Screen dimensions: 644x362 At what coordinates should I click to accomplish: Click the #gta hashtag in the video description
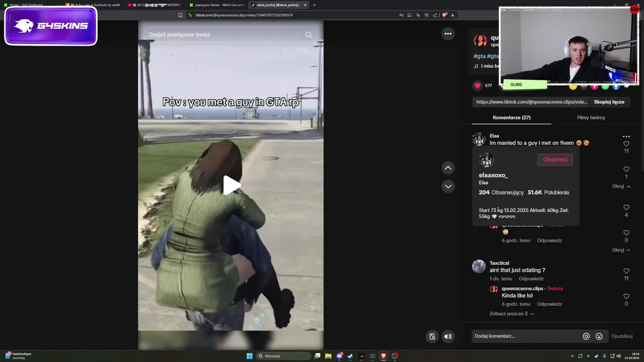tap(479, 56)
